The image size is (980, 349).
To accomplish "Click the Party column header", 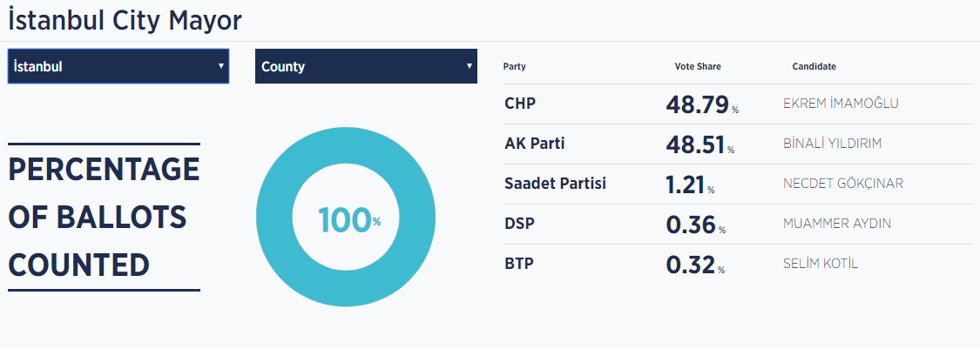I will pos(514,67).
